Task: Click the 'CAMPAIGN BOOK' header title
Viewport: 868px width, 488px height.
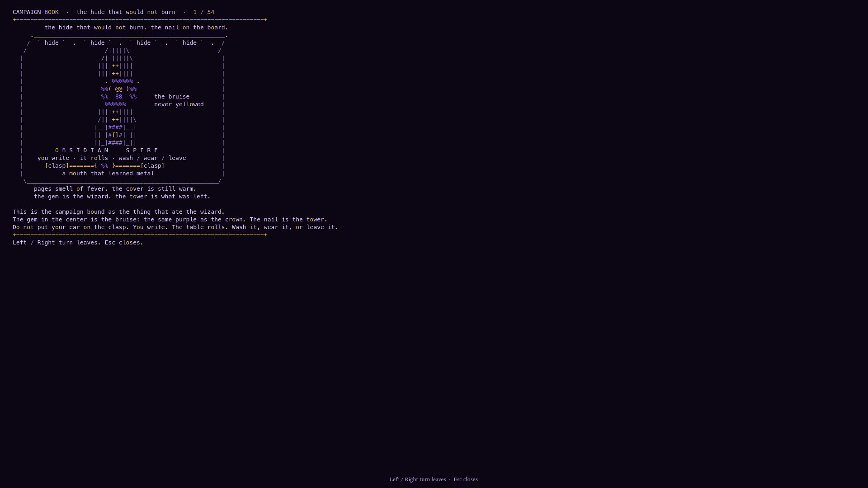Action: pos(36,12)
